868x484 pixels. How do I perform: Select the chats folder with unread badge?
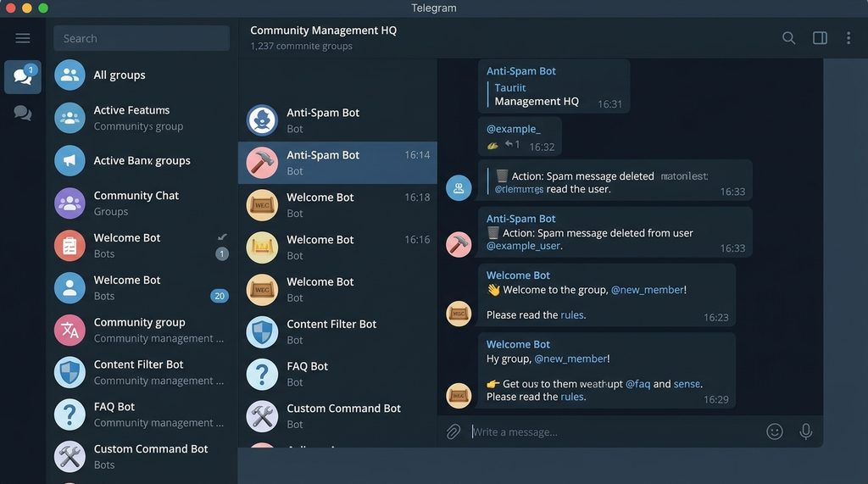point(23,77)
